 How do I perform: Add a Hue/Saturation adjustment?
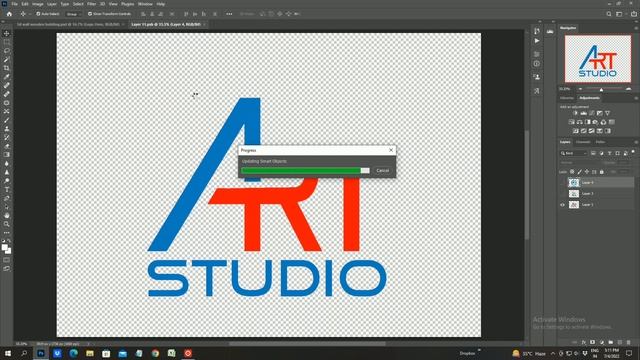[x=572, y=122]
